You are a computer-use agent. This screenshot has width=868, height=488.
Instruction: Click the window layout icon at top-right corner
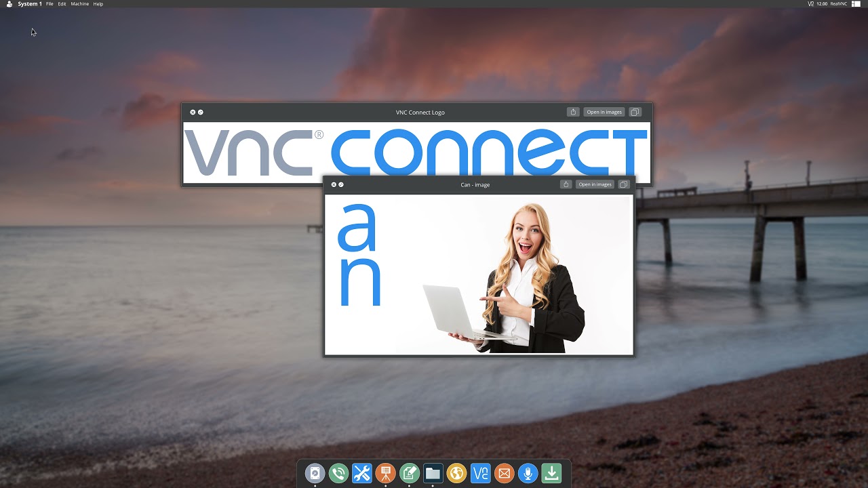click(856, 4)
